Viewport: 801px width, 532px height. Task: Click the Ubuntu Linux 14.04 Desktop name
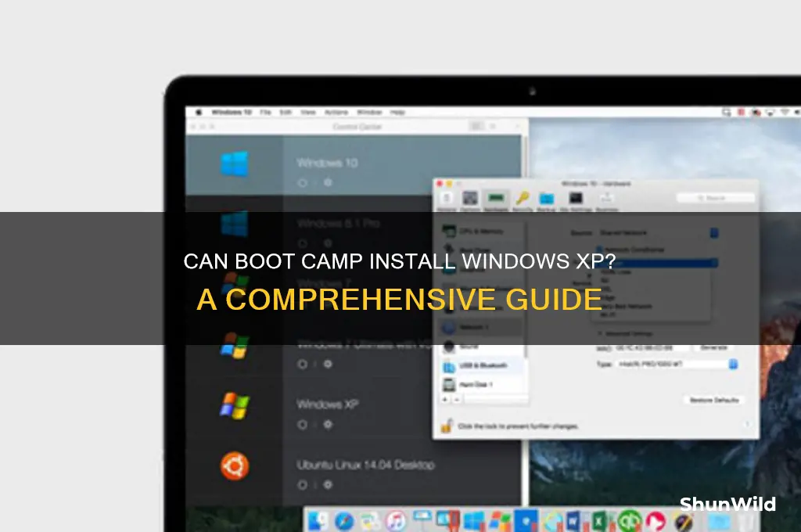pyautogui.click(x=366, y=465)
